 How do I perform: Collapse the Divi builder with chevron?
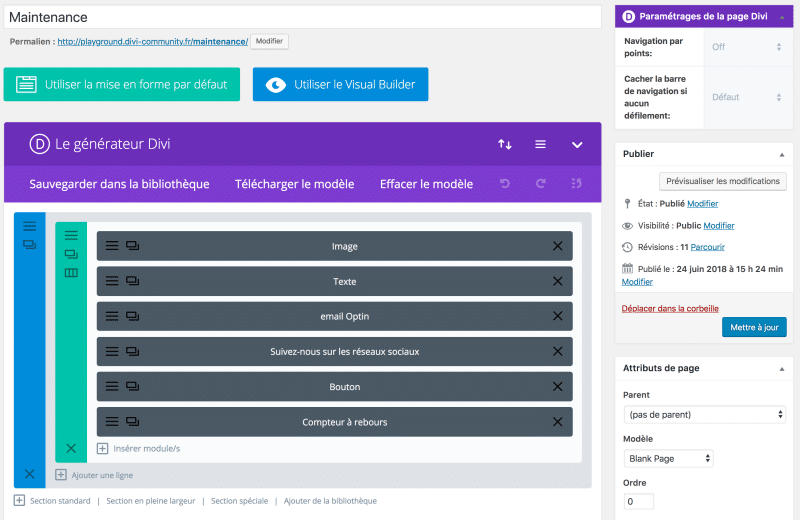click(x=577, y=144)
